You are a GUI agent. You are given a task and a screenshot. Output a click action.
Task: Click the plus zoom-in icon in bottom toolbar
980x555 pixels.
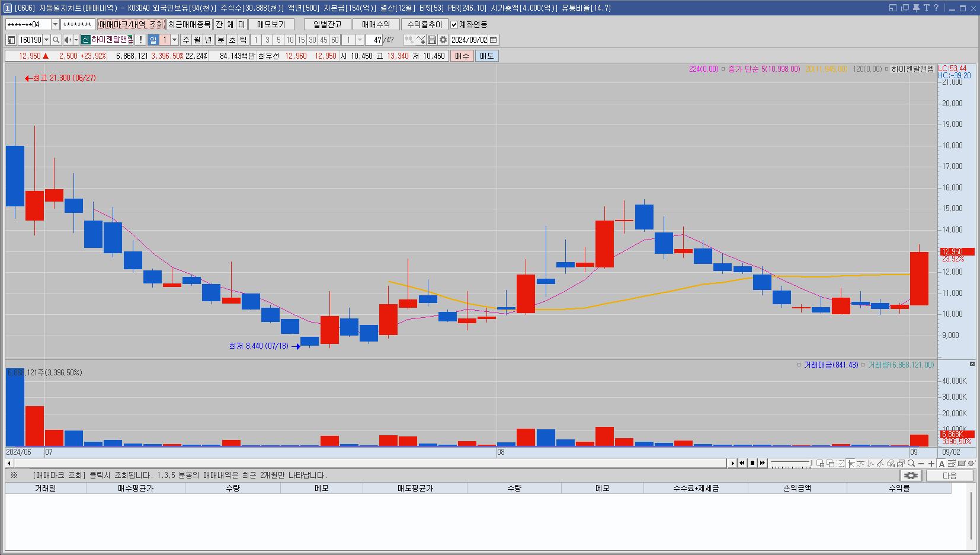coord(931,464)
